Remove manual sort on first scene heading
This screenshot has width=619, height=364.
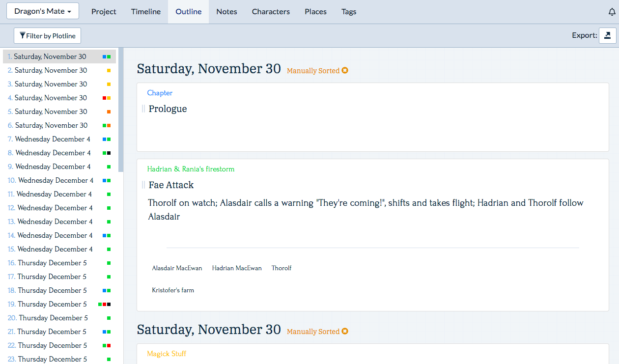tap(345, 71)
